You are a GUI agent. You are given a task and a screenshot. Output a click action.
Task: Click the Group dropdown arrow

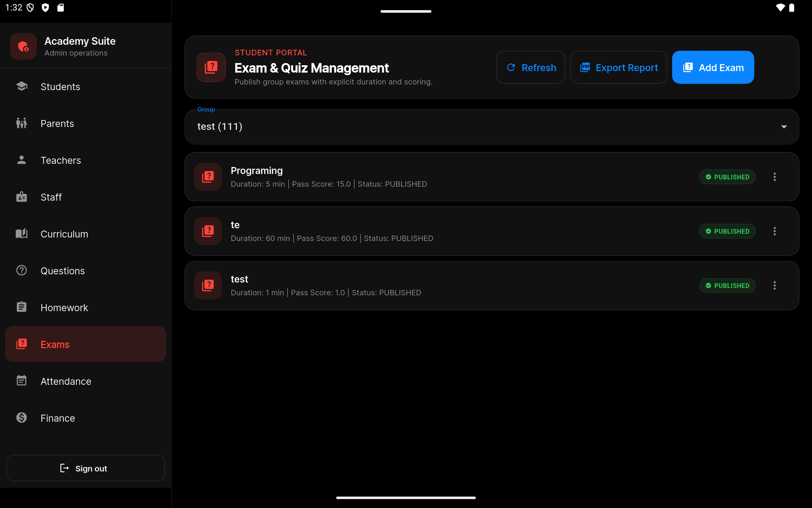(784, 127)
